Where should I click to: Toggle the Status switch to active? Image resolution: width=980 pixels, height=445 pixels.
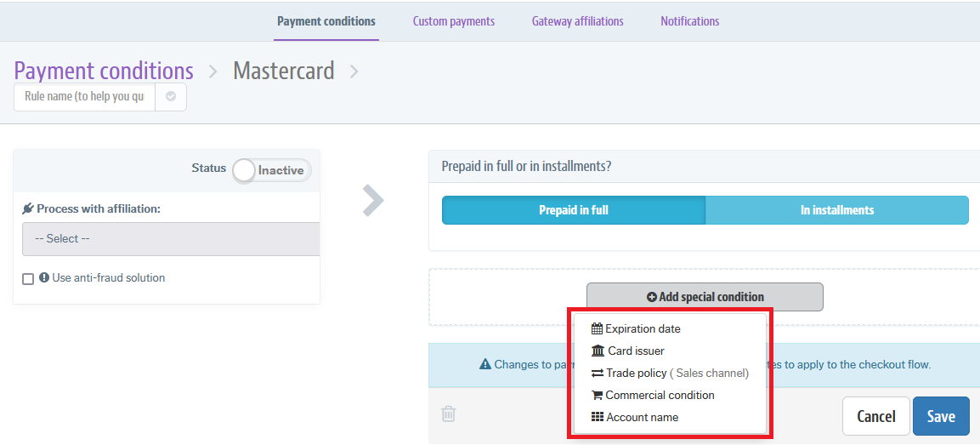click(x=271, y=170)
